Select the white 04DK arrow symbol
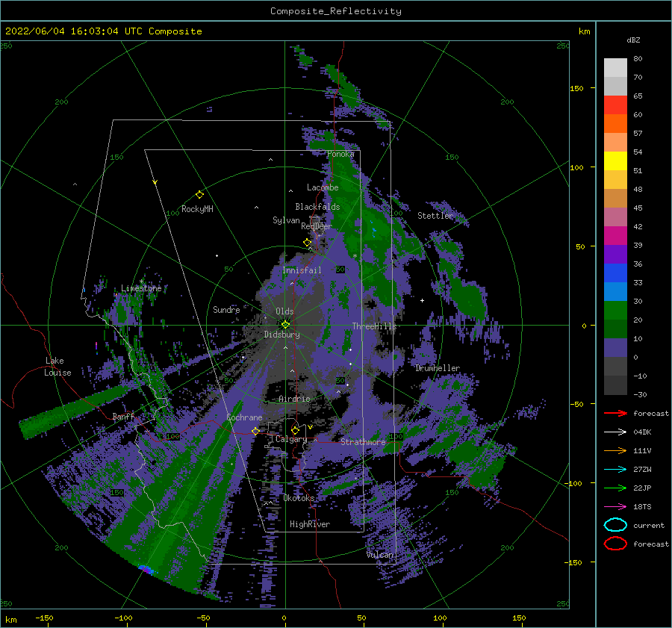Screen dimensions: 672x628 (615, 432)
